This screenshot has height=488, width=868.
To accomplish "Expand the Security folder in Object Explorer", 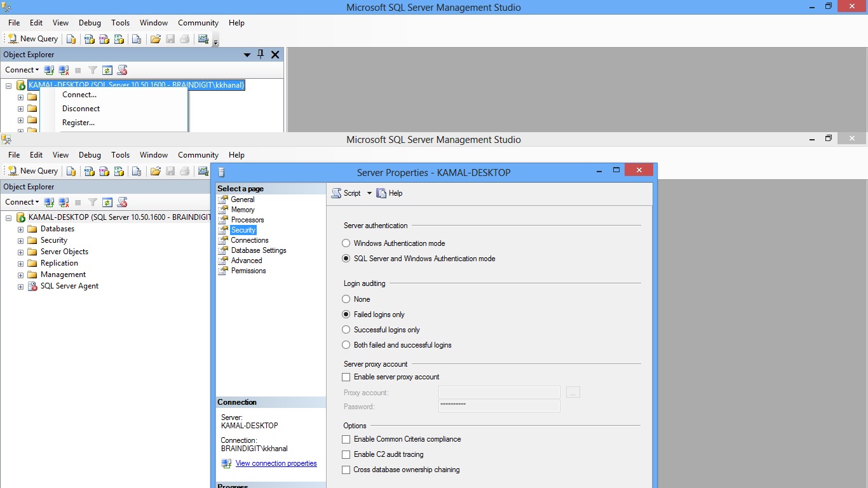I will click(20, 241).
